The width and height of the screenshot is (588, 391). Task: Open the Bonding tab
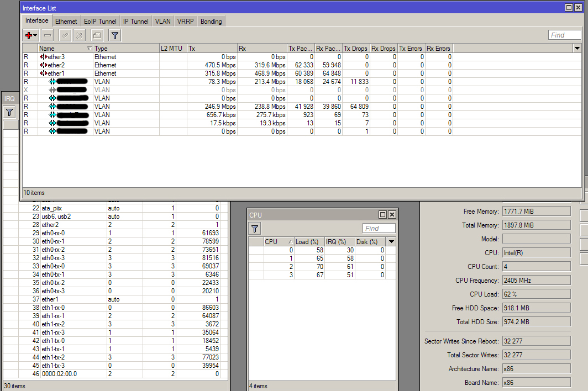(211, 22)
